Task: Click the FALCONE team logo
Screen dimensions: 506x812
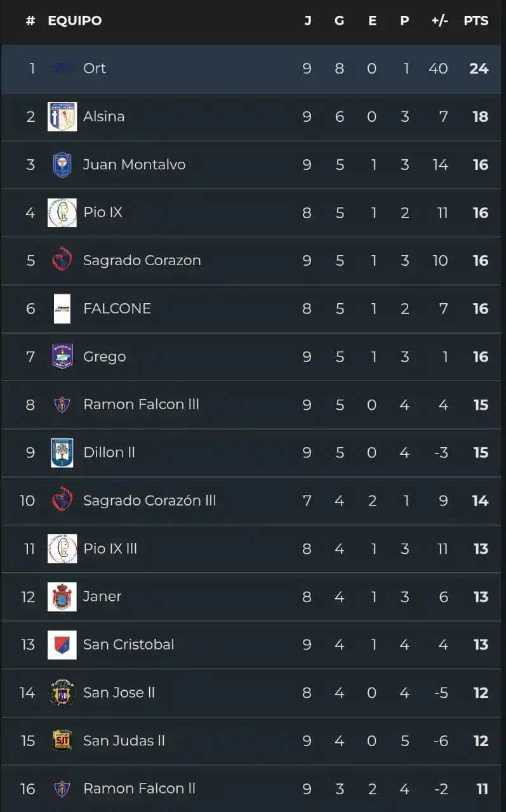Action: coord(62,309)
